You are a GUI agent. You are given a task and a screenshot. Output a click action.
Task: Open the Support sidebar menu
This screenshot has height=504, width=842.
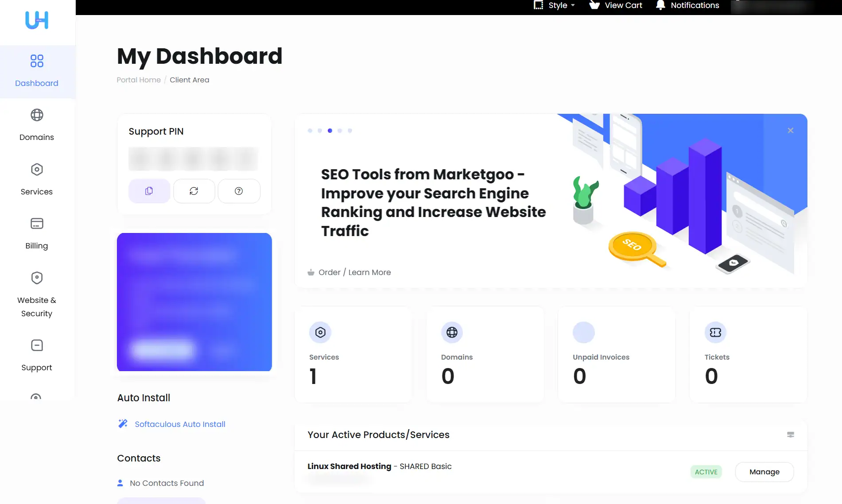(x=37, y=356)
